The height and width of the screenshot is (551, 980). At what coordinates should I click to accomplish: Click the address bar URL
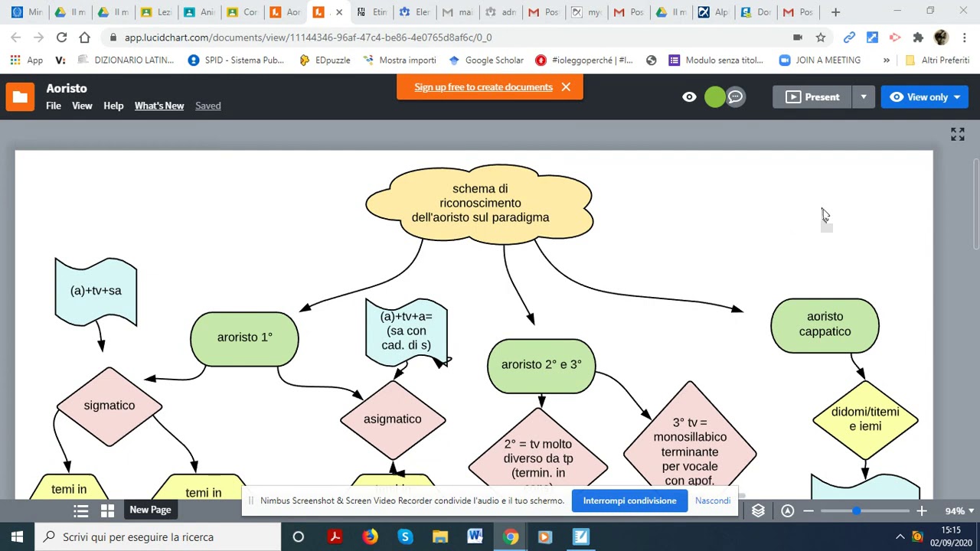click(308, 37)
